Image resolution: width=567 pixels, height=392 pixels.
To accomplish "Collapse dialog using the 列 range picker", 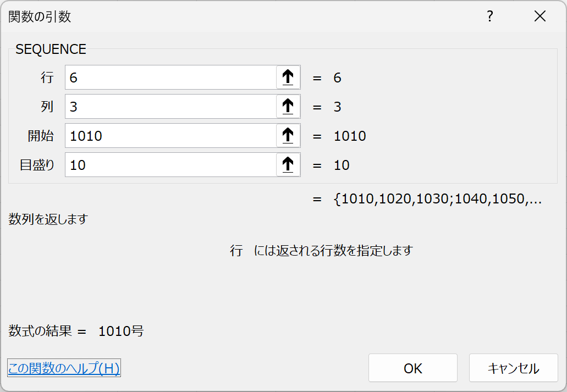I will 288,107.
